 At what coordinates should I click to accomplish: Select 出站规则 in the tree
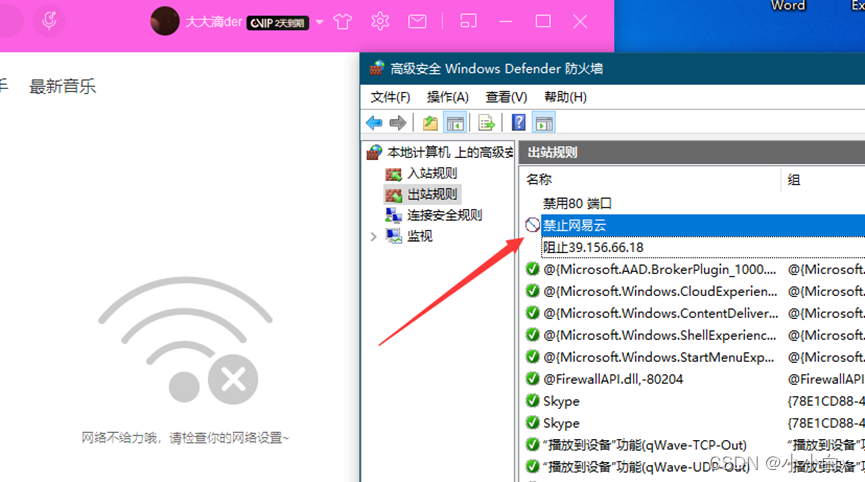pyautogui.click(x=432, y=194)
